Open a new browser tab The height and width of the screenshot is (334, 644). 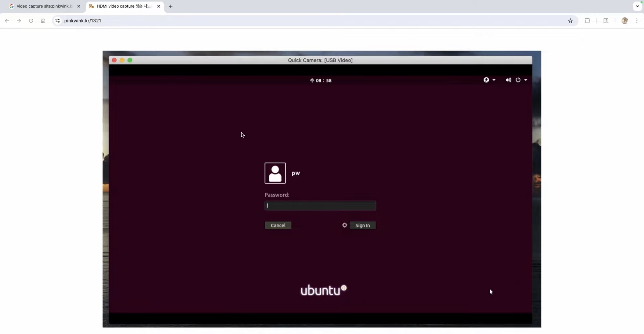click(171, 6)
